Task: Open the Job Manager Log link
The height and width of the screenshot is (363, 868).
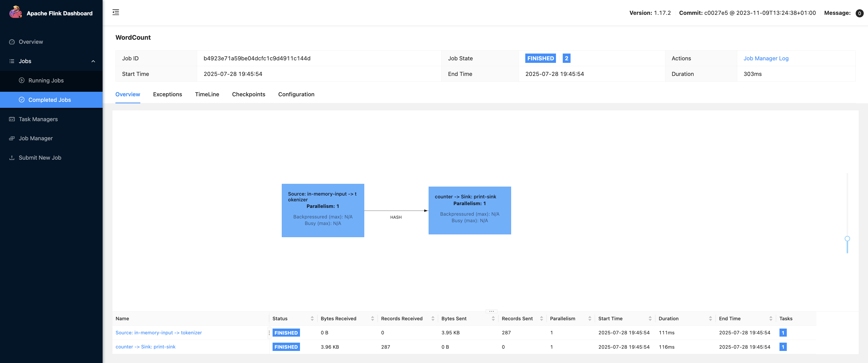Action: click(x=766, y=58)
